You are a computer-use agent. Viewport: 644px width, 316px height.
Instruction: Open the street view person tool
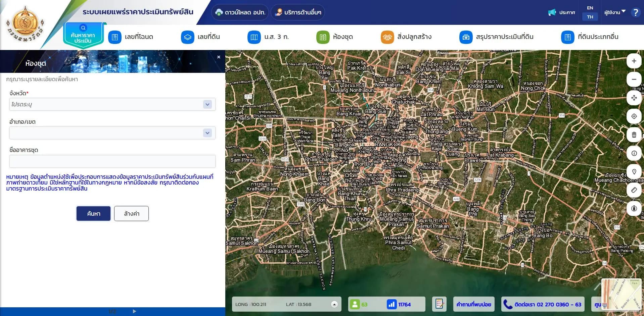pyautogui.click(x=634, y=208)
